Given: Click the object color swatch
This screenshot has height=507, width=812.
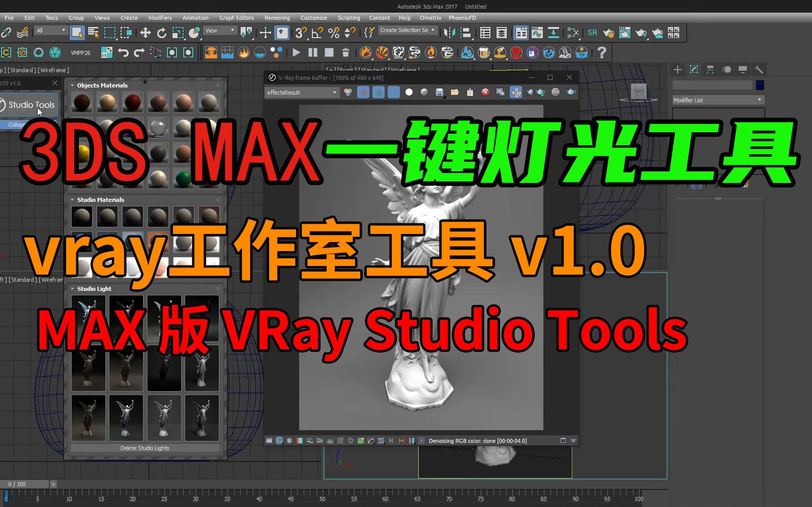Looking at the screenshot, I should (760, 85).
